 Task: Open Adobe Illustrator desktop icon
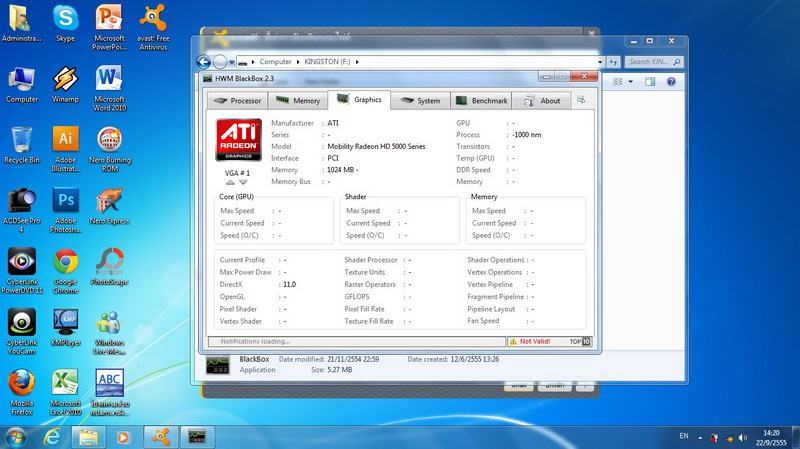pyautogui.click(x=66, y=140)
